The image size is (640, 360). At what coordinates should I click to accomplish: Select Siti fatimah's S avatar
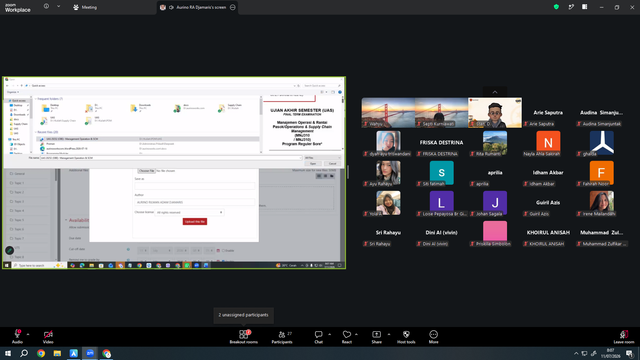click(x=441, y=173)
